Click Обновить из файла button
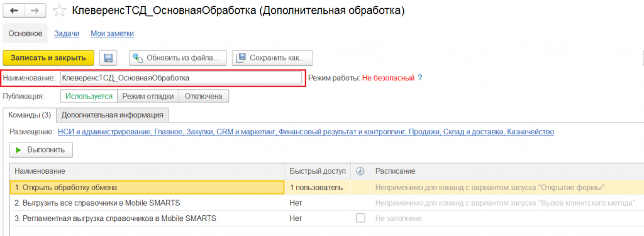 tap(178, 58)
